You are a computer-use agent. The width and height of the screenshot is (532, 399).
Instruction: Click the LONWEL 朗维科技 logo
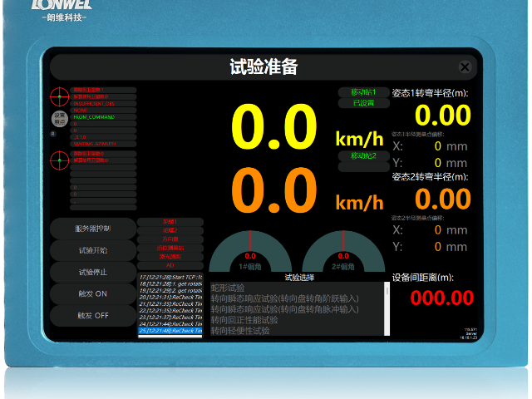coord(62,10)
